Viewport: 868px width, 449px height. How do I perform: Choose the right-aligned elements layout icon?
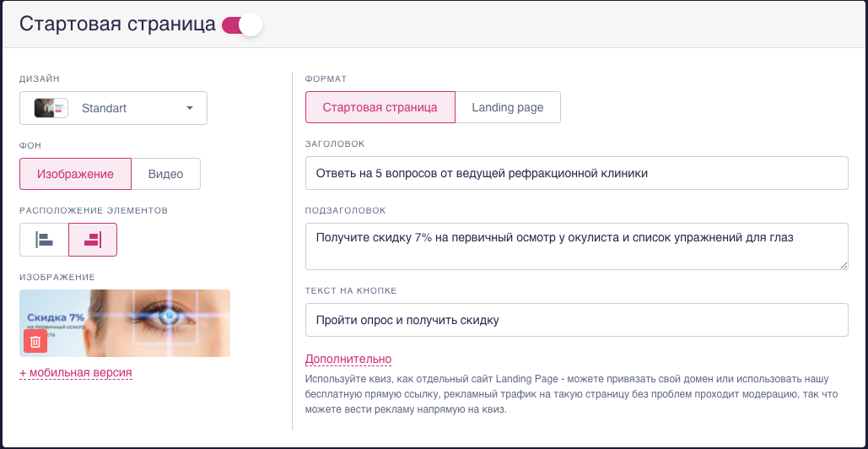(x=93, y=240)
